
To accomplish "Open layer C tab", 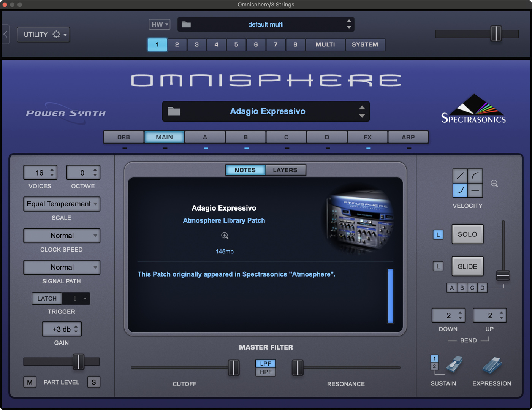I will (x=286, y=137).
